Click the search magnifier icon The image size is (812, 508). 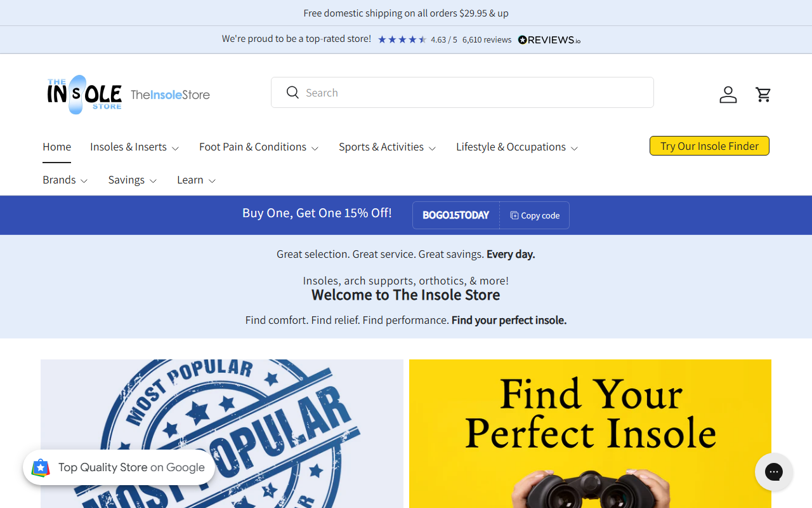292,93
